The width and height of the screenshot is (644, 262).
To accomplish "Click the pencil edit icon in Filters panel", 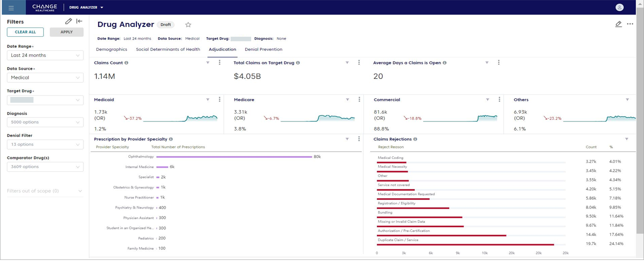I will [x=68, y=21].
